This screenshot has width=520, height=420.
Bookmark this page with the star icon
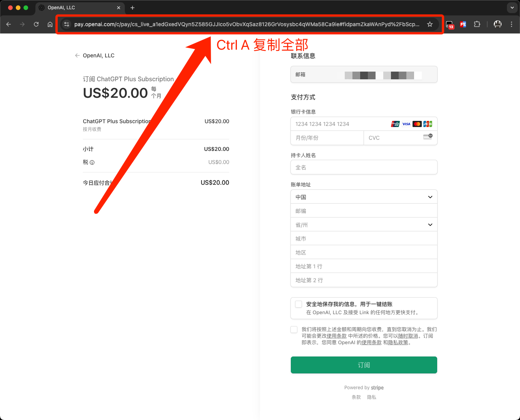[430, 24]
